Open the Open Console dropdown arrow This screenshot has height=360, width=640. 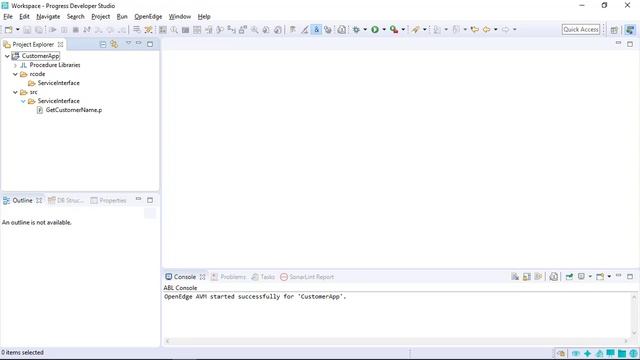pyautogui.click(x=609, y=277)
